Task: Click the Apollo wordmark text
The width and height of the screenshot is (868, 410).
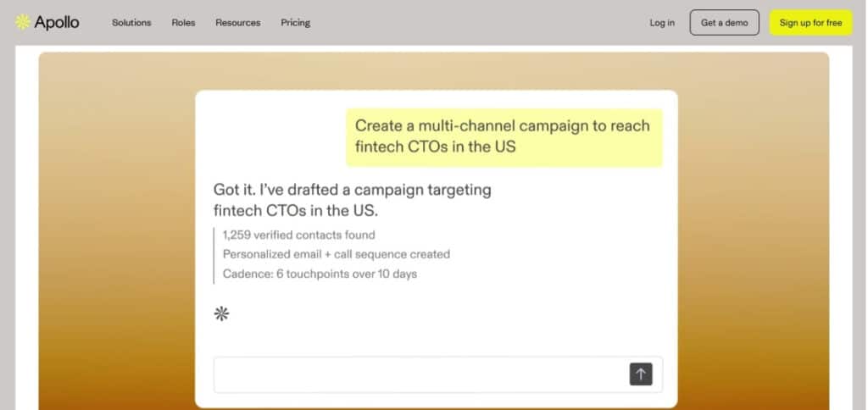Action: point(57,23)
